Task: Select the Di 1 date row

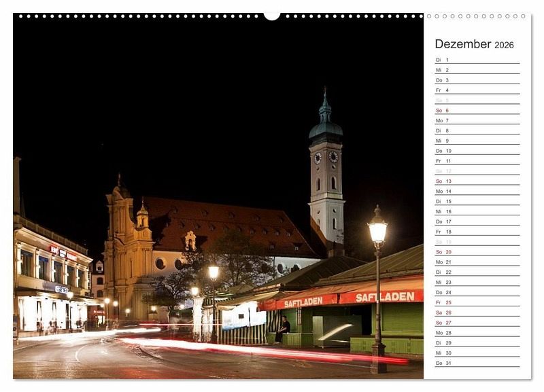Action: click(x=477, y=60)
